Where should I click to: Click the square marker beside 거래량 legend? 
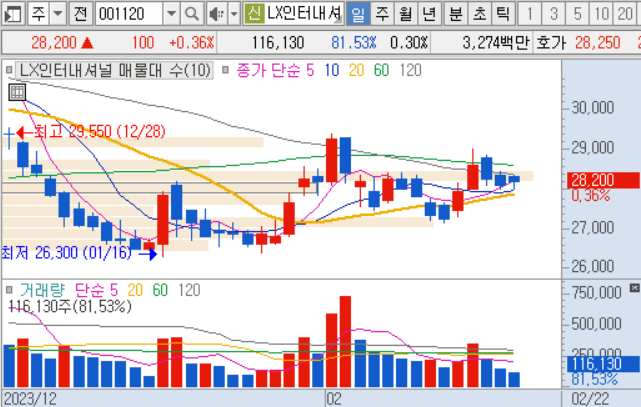(9, 290)
